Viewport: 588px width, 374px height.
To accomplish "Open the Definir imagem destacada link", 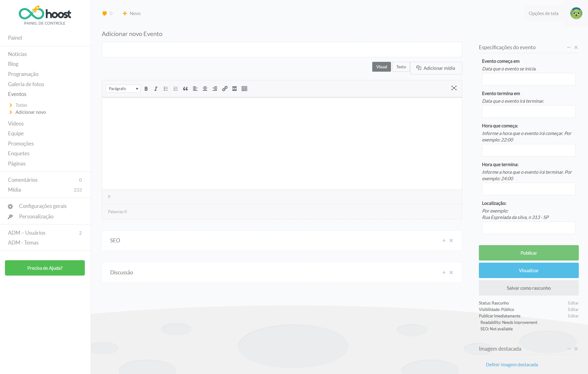I will pos(512,365).
